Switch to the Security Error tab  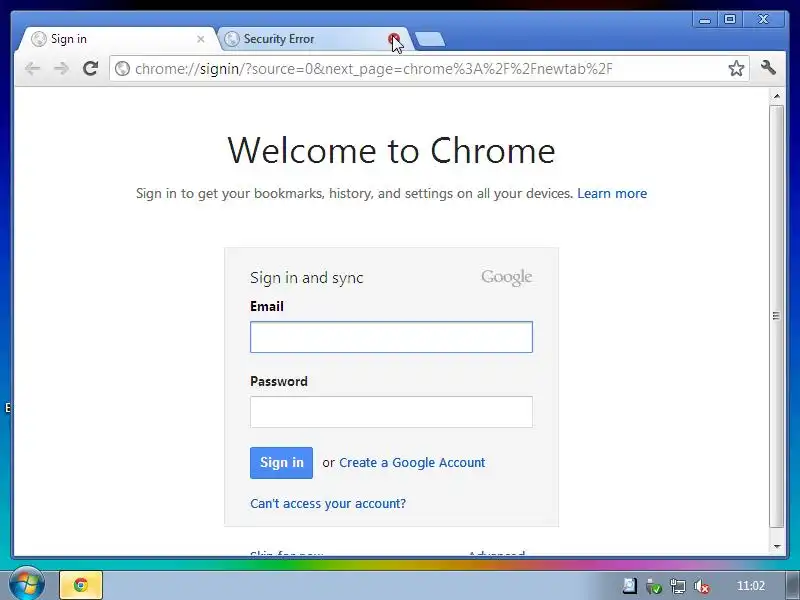click(x=306, y=39)
